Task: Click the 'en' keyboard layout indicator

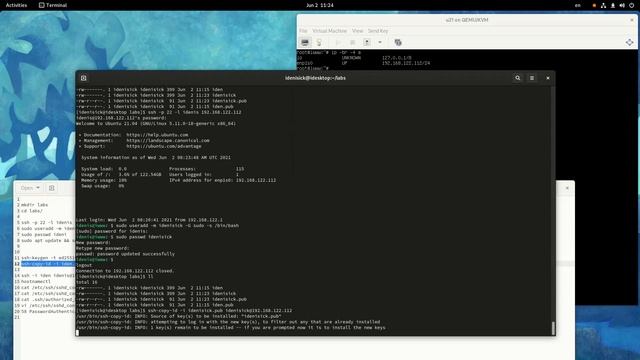Action: coord(578,5)
